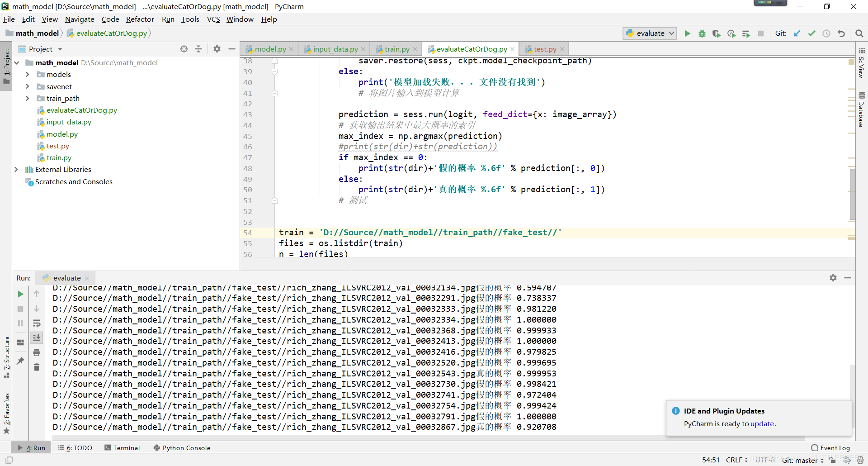Click the update link in the notification
Screen dimensions: 868x466
coord(762,423)
